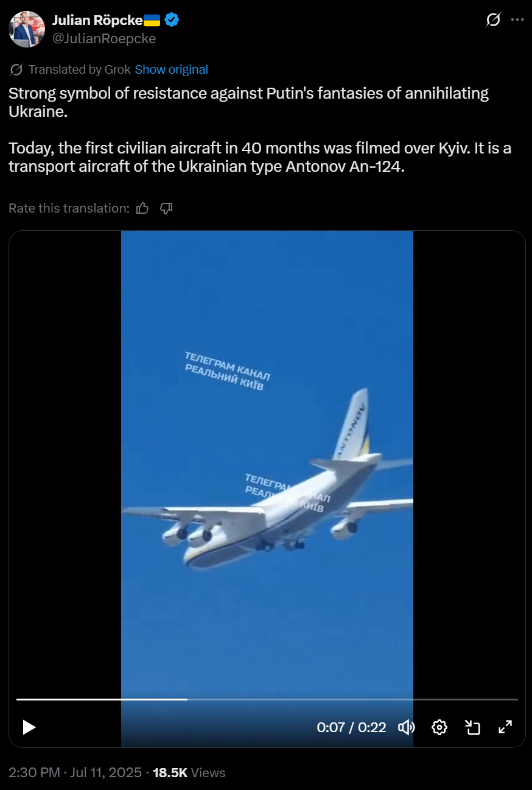Click the 0:07 / 0:22 time display
The image size is (532, 790).
click(351, 727)
